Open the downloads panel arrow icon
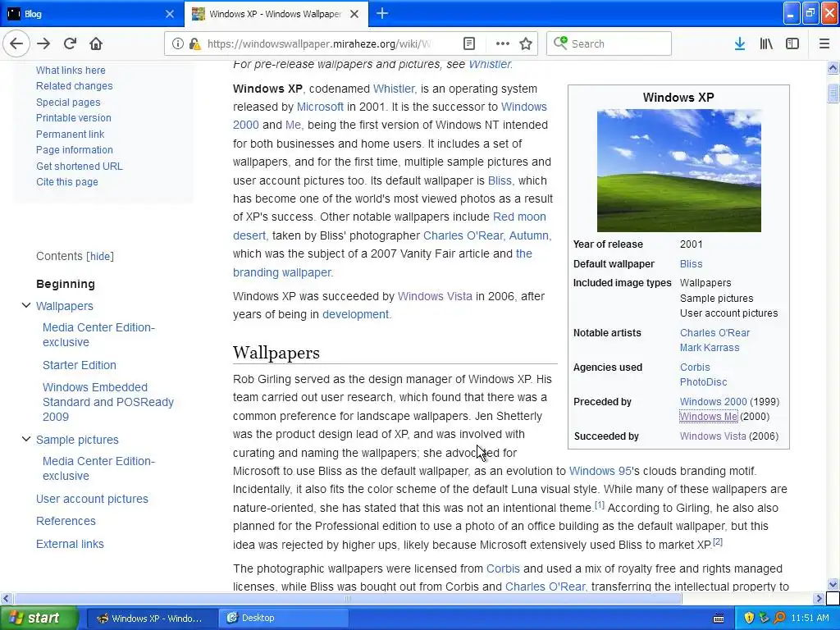Image resolution: width=840 pixels, height=630 pixels. [x=740, y=43]
